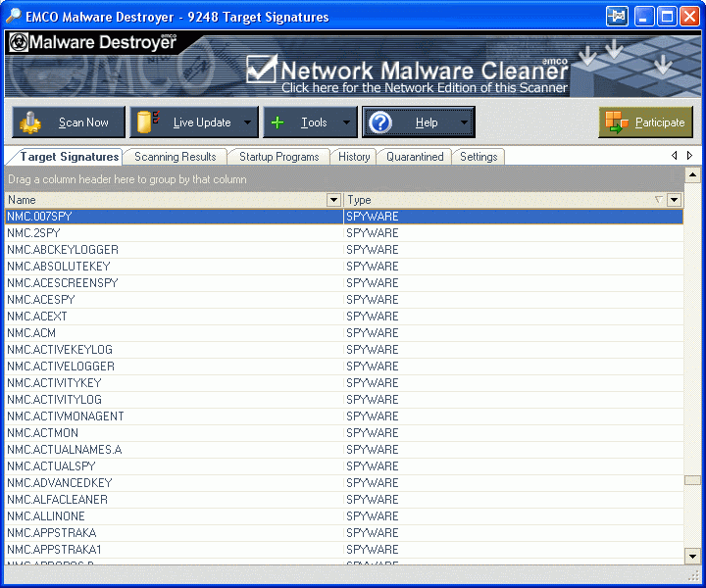The height and width of the screenshot is (588, 706).
Task: Expand the Live Update dropdown arrow
Action: [247, 123]
